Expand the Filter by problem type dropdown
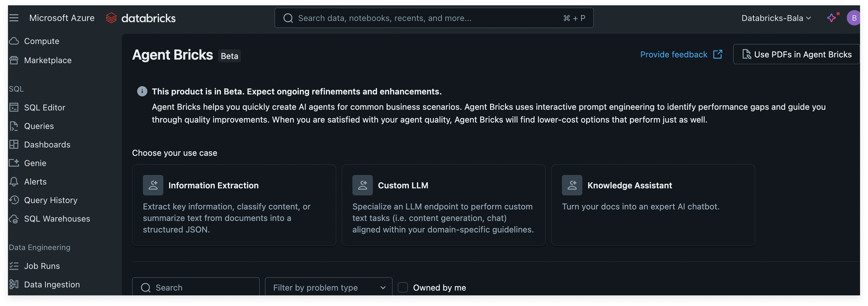Image resolution: width=868 pixels, height=306 pixels. coord(328,287)
